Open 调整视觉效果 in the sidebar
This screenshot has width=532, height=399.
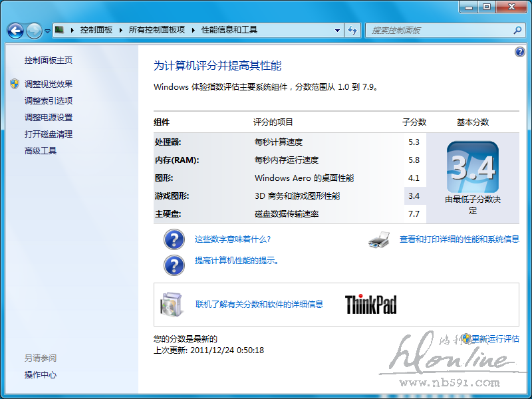click(x=49, y=84)
